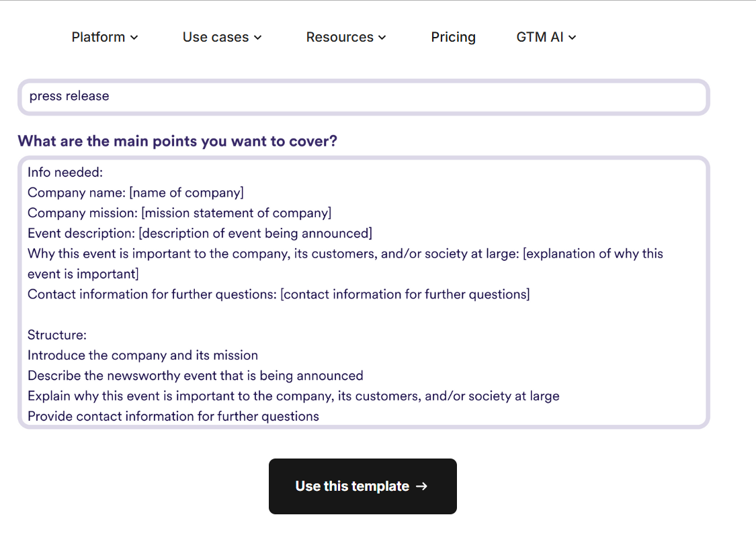Click 'Introduce the company and its mission' line

point(142,355)
